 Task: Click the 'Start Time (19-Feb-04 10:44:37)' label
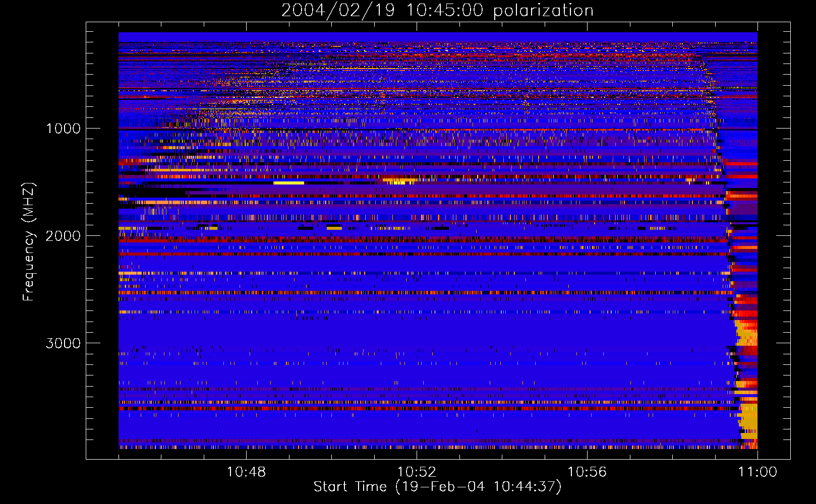437,487
